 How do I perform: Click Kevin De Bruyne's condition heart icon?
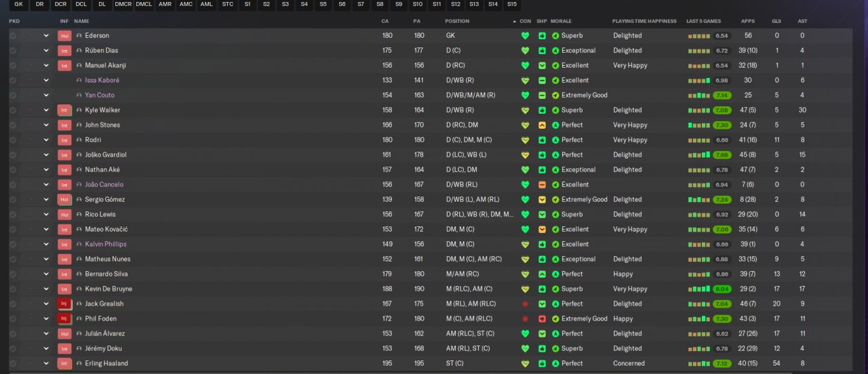(525, 289)
